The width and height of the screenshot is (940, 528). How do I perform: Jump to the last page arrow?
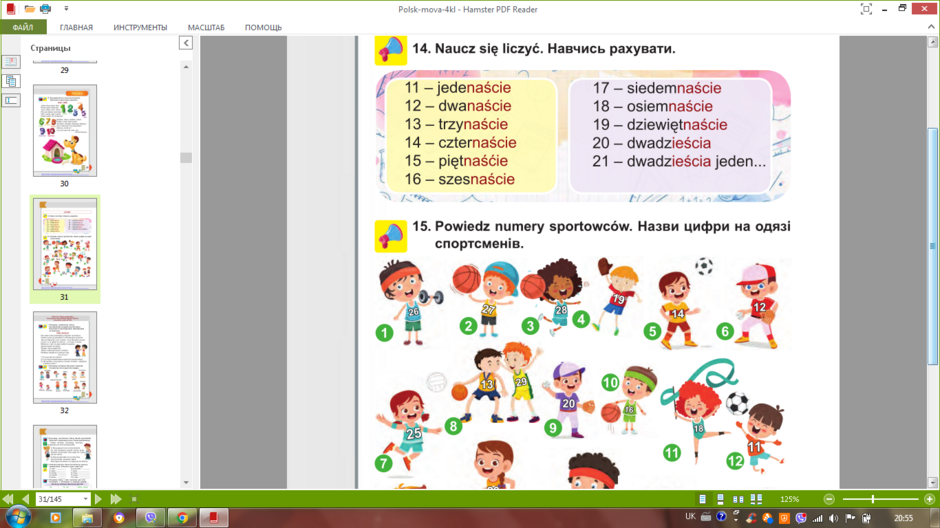click(x=116, y=499)
